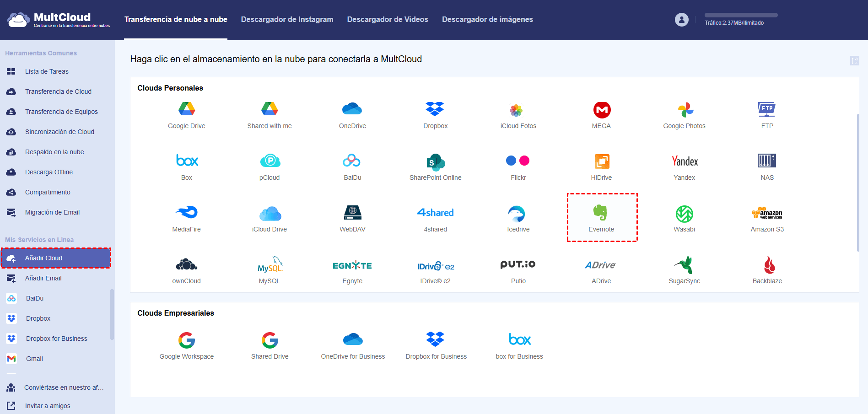Image resolution: width=868 pixels, height=414 pixels.
Task: Click the Añadir Cloud button
Action: click(56, 258)
